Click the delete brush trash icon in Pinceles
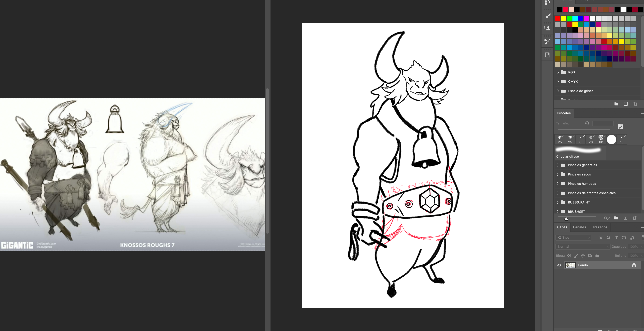 [x=634, y=218]
